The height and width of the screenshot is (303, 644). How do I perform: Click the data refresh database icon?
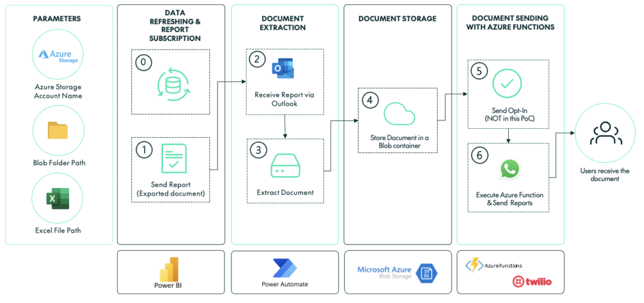pos(172,85)
